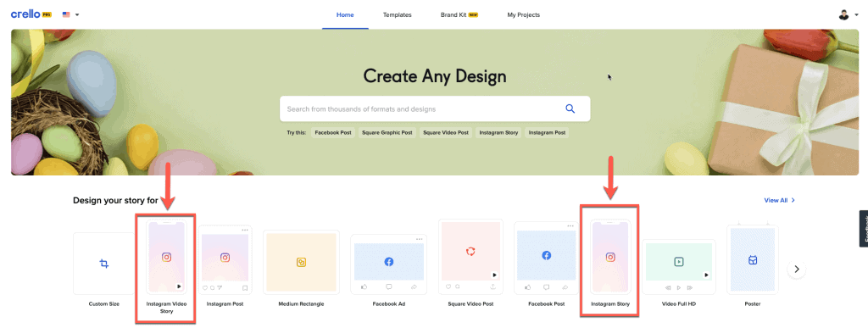Click the next arrow of the format carousel
Screen dimensions: 868x328
point(797,270)
